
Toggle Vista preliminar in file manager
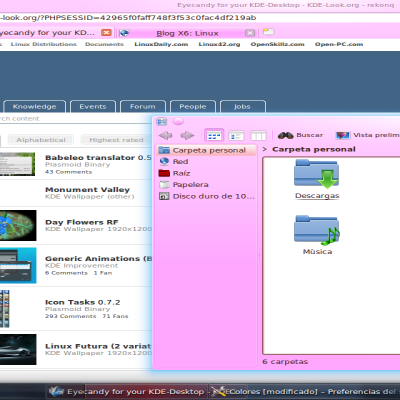pyautogui.click(x=368, y=135)
